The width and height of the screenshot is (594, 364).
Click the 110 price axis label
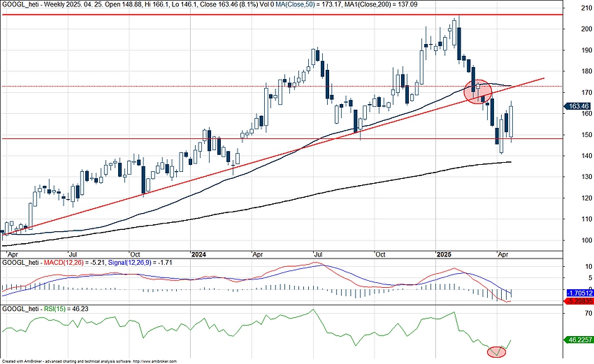coord(586,219)
